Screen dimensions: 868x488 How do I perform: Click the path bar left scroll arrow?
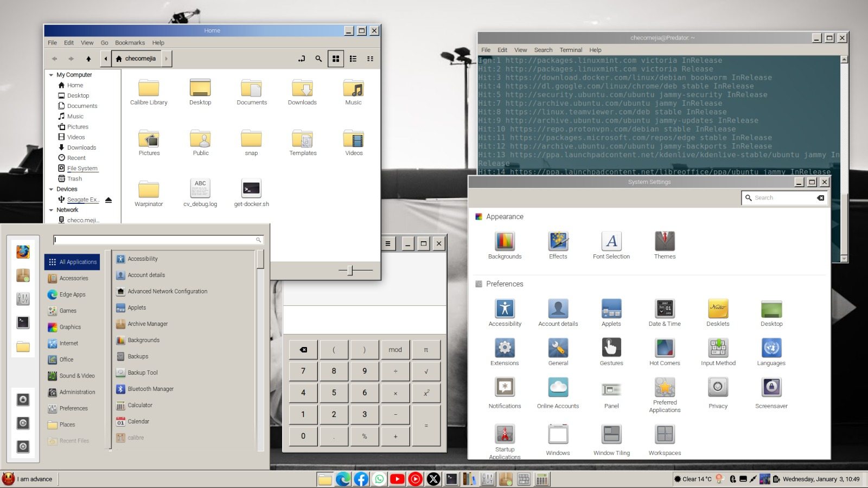click(x=106, y=59)
